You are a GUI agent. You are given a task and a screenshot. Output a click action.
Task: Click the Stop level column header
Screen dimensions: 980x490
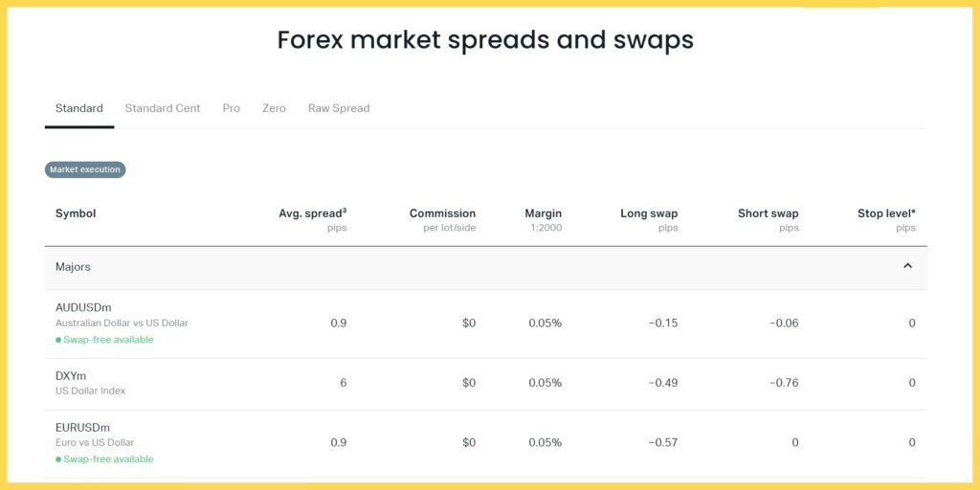coord(886,213)
